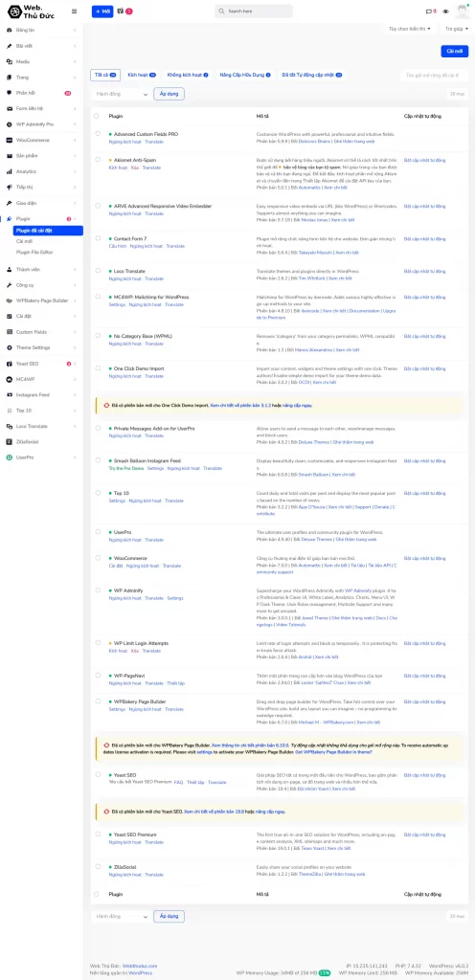Select the Kích hoạt filter tab
475x980 pixels.
(141, 75)
